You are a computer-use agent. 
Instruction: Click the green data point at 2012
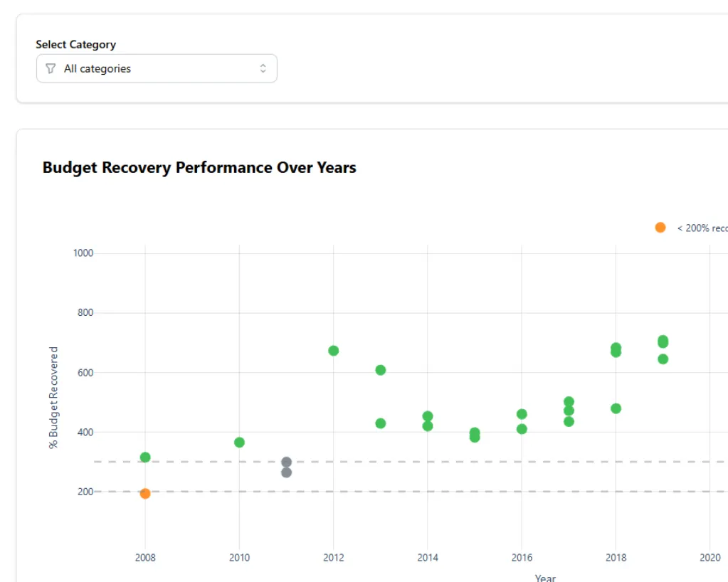coord(333,351)
